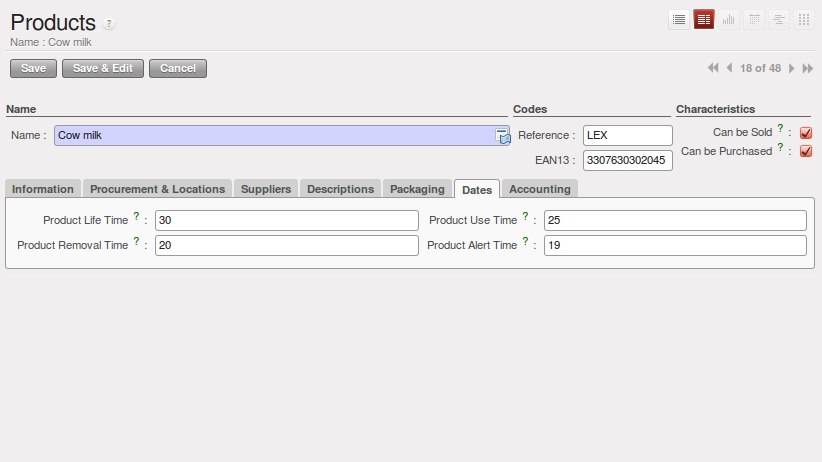The image size is (822, 462).
Task: Switch to list view
Action: 679,19
